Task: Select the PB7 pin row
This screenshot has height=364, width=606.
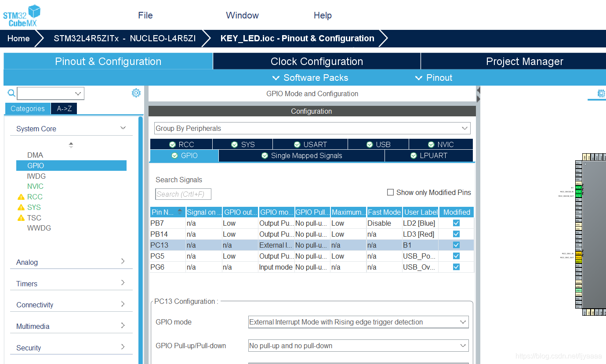Action: click(x=312, y=223)
